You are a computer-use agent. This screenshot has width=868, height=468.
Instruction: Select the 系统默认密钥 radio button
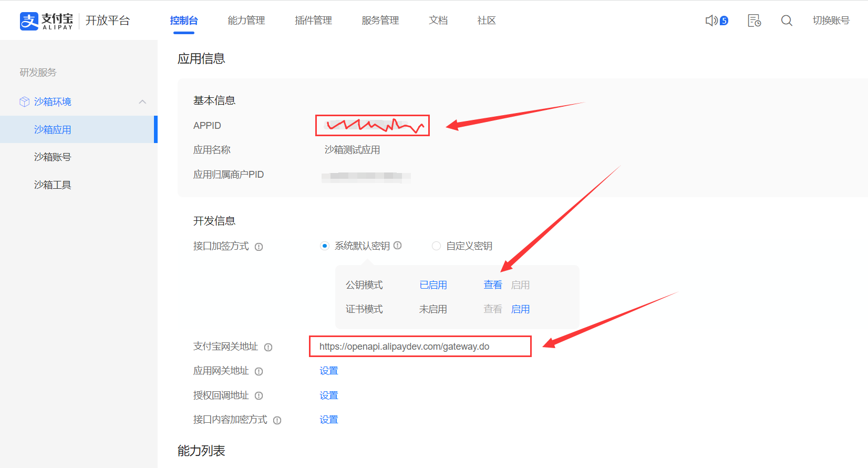coord(325,246)
